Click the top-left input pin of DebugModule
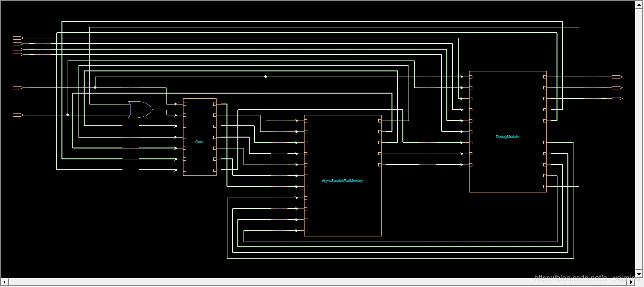Screen dimensions: 644x287 tap(471, 77)
